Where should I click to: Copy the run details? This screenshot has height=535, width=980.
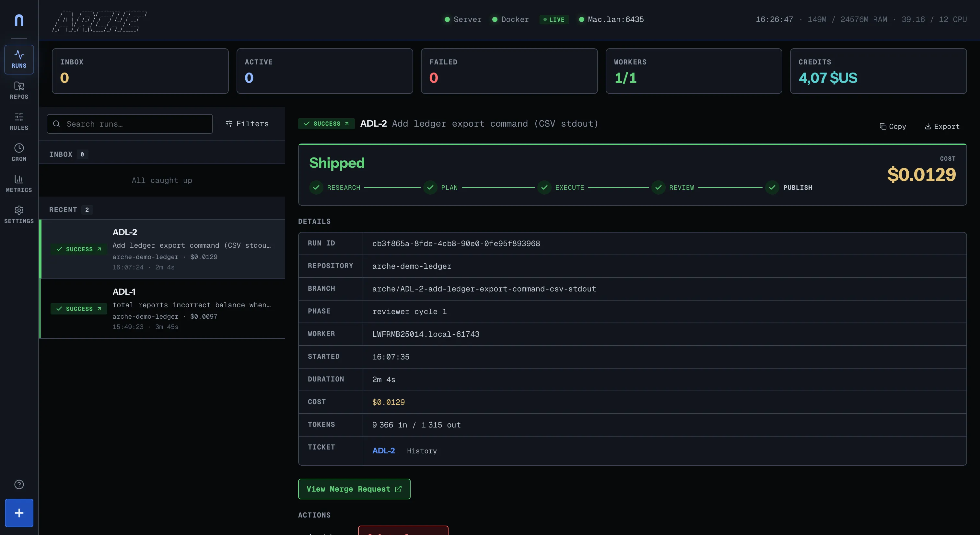pos(892,126)
